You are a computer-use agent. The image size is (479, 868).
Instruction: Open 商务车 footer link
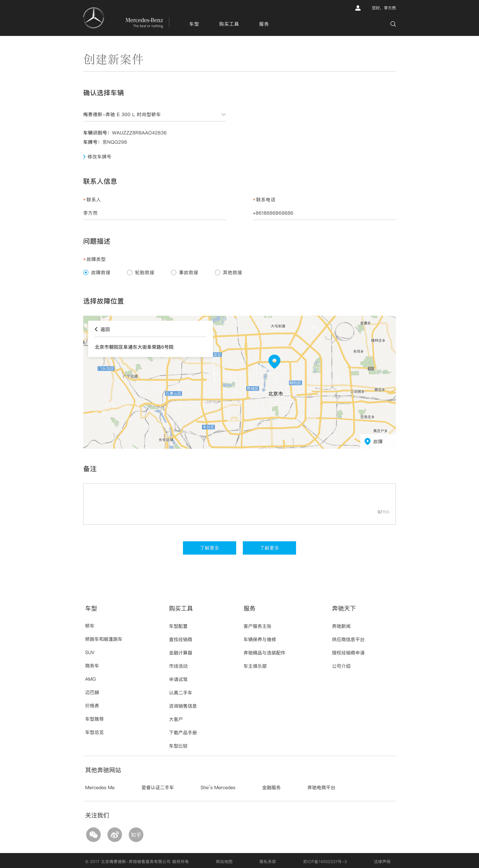coord(92,665)
